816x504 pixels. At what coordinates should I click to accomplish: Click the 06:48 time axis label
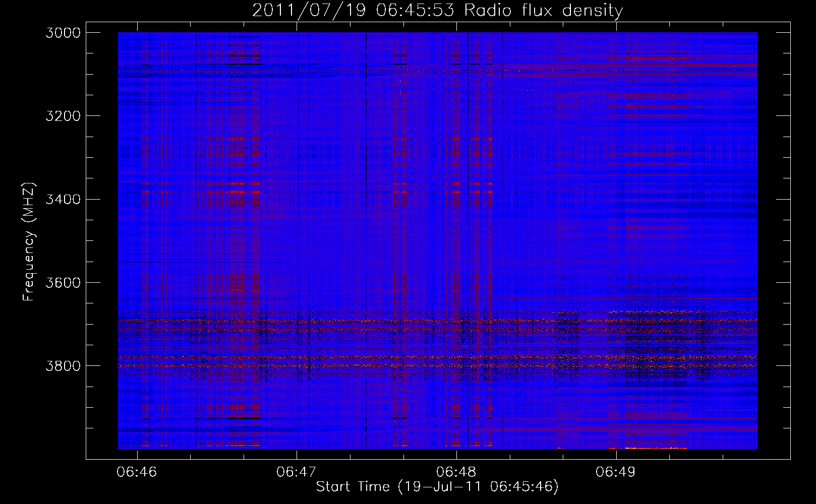[x=456, y=472]
